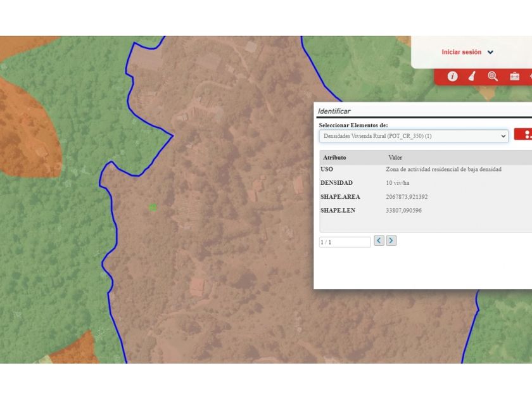
Task: Select the value 33807,090596
Action: coord(404,210)
